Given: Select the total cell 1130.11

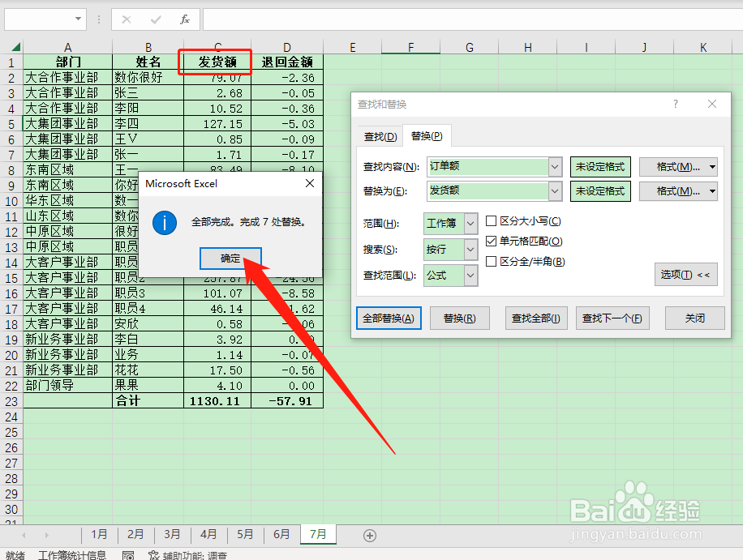Looking at the screenshot, I should (x=217, y=401).
